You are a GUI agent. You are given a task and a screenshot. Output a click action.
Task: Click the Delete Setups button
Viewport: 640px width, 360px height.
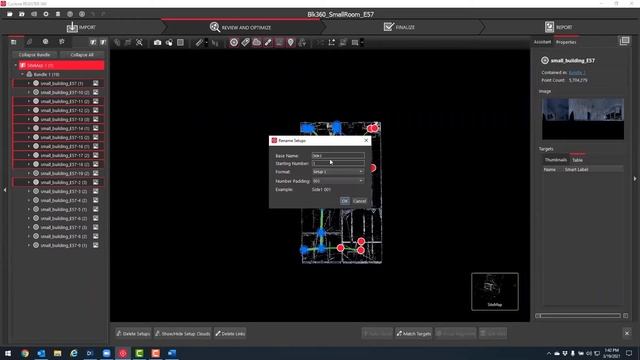[133, 333]
